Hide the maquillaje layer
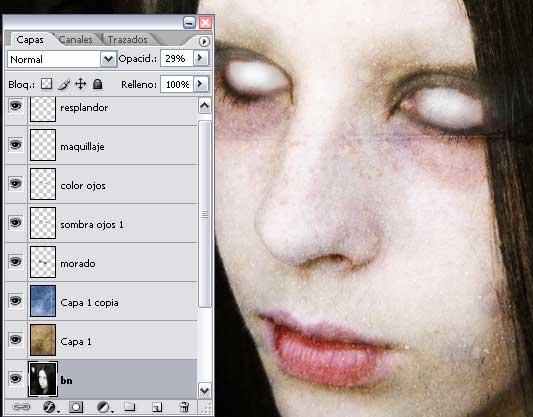Image resolution: width=533 pixels, height=417 pixels. (15, 145)
